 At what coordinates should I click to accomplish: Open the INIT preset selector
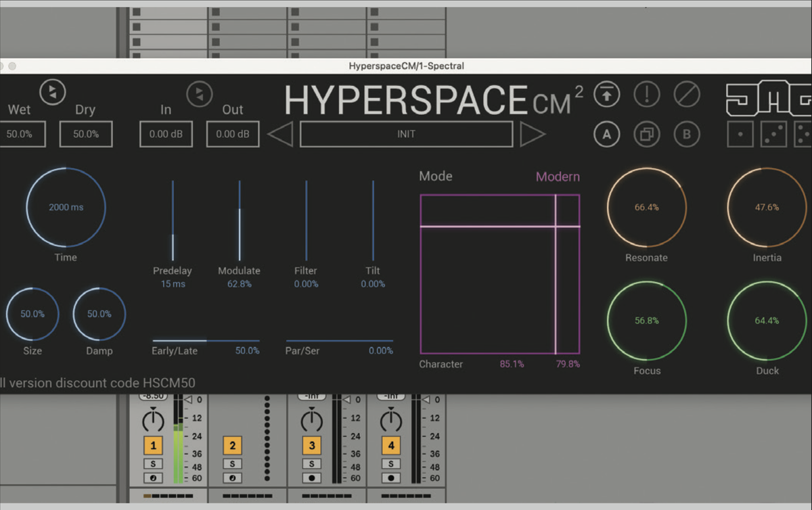click(x=406, y=133)
